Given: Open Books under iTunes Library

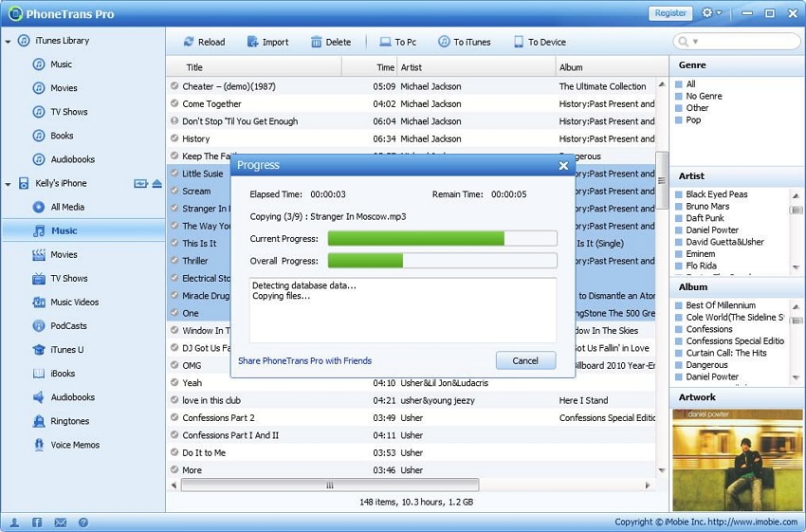Looking at the screenshot, I should 53,136.
